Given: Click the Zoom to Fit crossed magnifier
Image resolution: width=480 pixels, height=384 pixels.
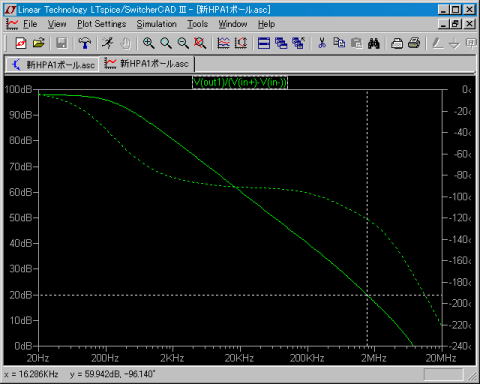Looking at the screenshot, I should point(200,43).
